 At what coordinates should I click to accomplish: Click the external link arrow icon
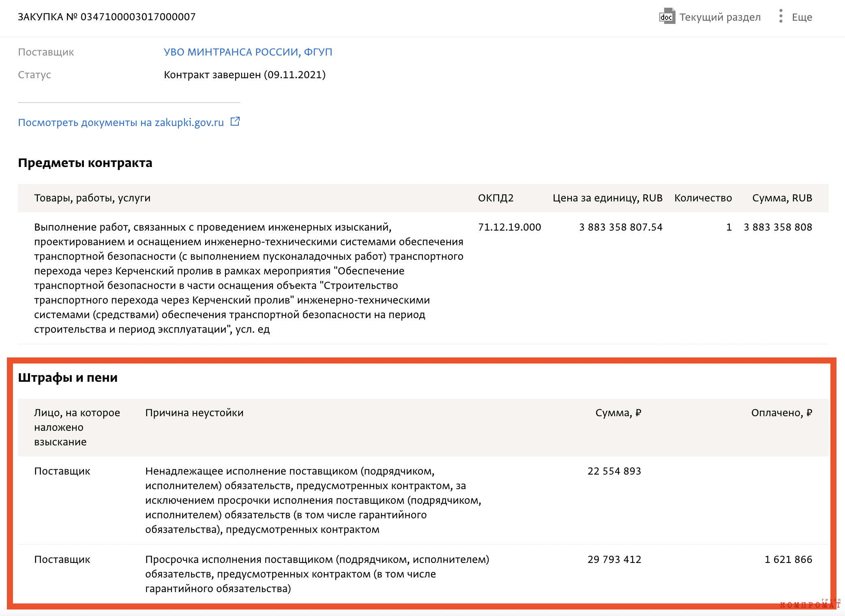[x=235, y=122]
